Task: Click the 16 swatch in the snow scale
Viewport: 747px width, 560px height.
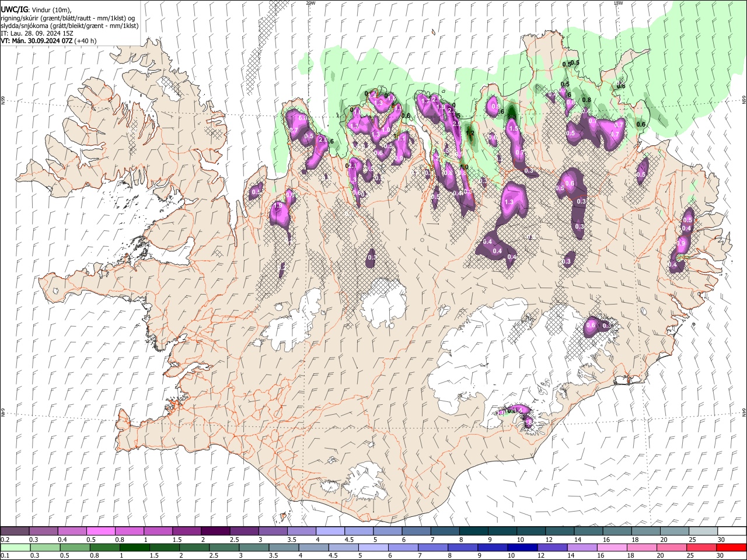Action: [617, 531]
